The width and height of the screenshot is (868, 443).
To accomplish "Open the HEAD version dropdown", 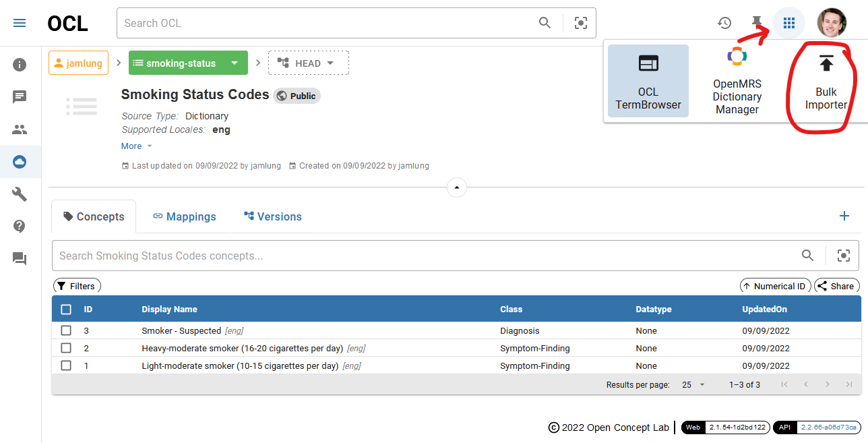I will (x=309, y=63).
